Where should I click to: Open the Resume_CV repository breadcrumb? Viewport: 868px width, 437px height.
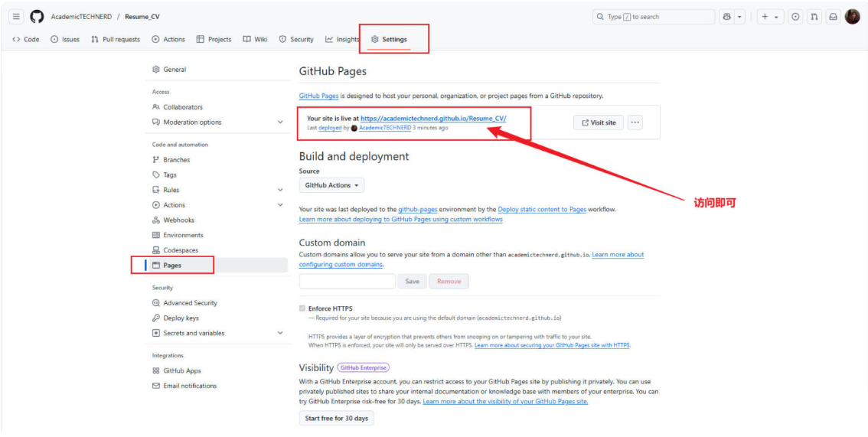pyautogui.click(x=142, y=17)
